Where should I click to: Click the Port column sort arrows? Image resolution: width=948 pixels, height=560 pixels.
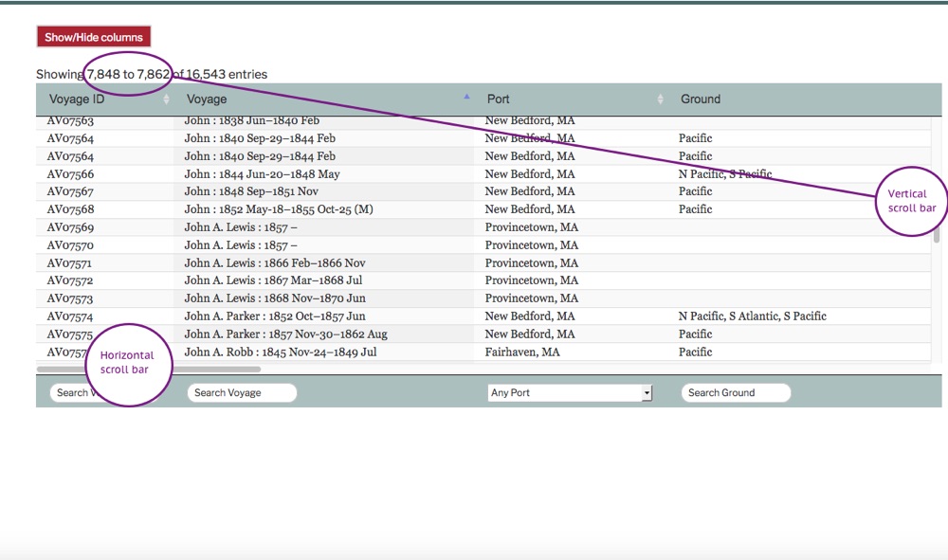tap(661, 99)
